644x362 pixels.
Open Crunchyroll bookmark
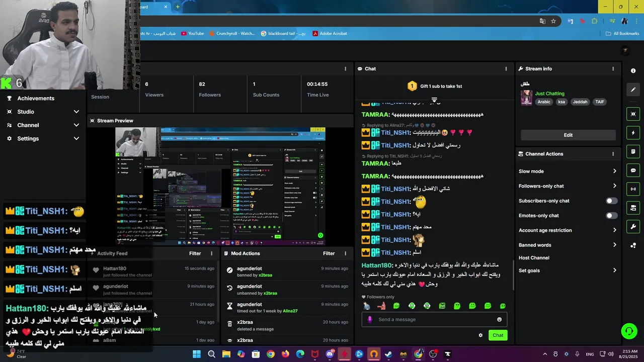[231, 34]
